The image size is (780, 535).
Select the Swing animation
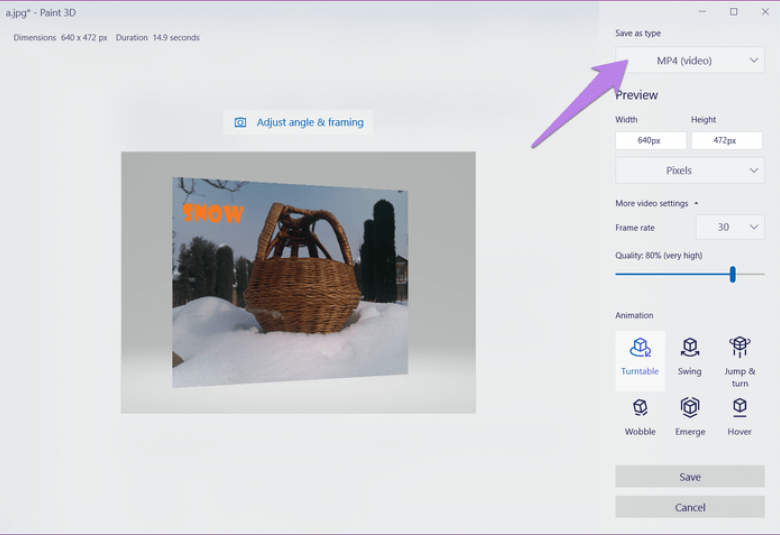pyautogui.click(x=689, y=357)
